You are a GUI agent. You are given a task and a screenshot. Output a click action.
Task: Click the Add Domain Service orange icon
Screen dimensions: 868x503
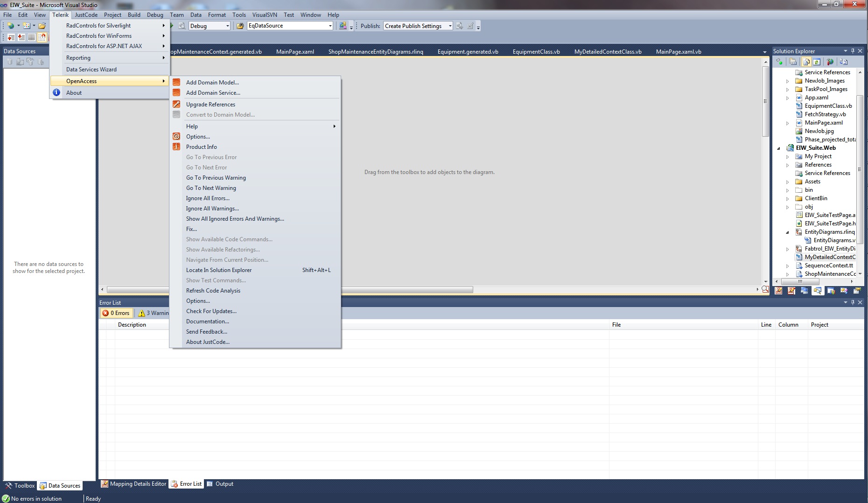[x=176, y=93]
